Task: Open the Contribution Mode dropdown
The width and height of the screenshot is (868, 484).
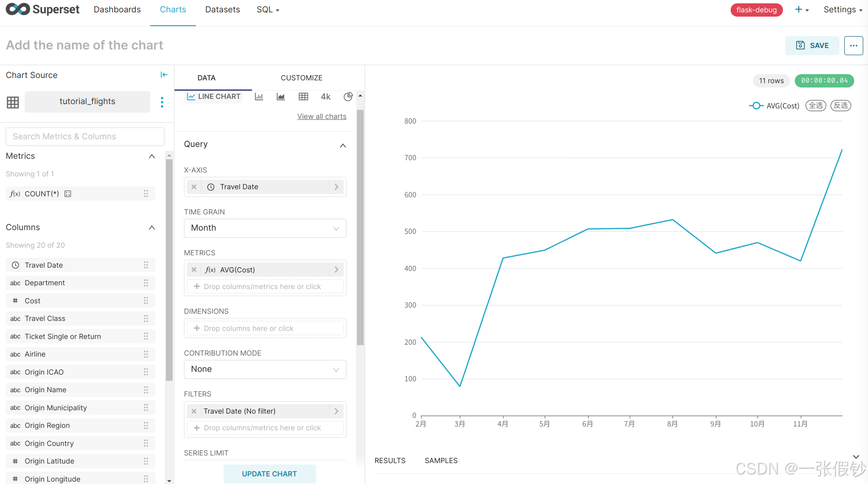Action: coord(265,369)
